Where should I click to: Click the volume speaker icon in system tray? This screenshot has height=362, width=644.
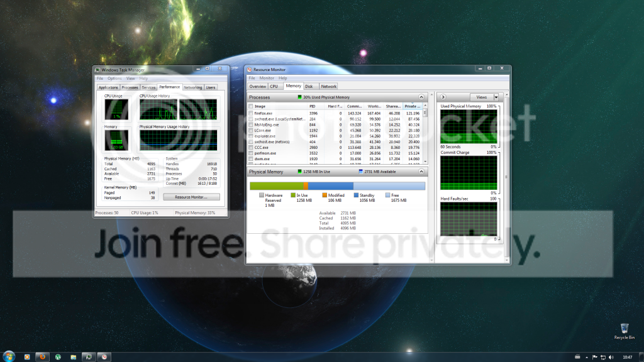(611, 357)
